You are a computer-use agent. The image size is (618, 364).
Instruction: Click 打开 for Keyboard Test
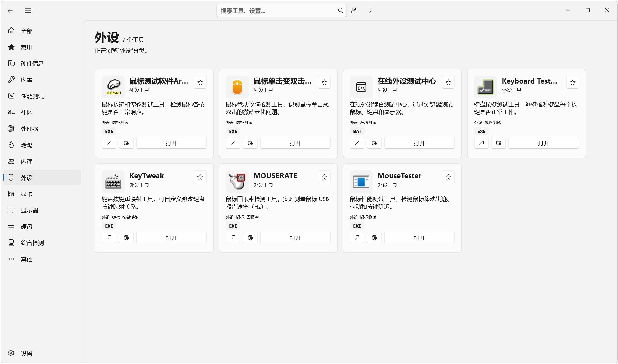coord(544,143)
